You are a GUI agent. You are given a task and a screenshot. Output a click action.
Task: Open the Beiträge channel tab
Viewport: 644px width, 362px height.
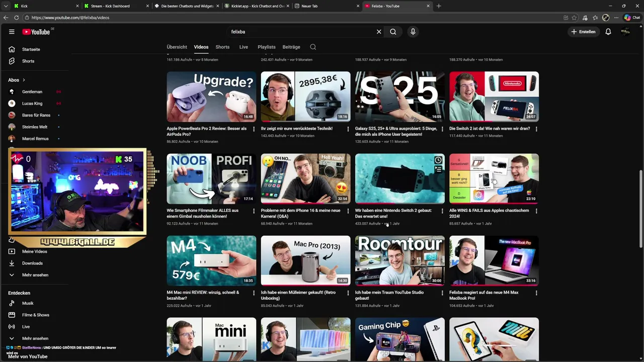point(291,47)
